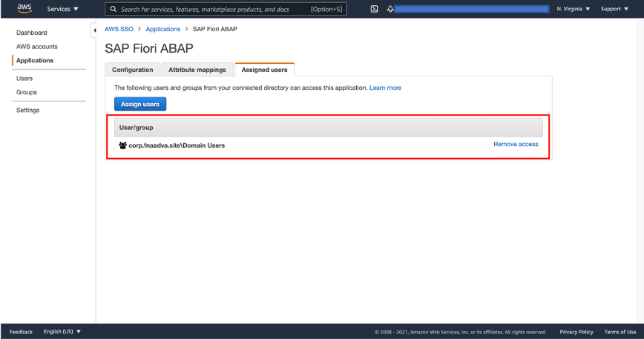
Task: Click the AWS SSO breadcrumb link
Action: (x=119, y=29)
